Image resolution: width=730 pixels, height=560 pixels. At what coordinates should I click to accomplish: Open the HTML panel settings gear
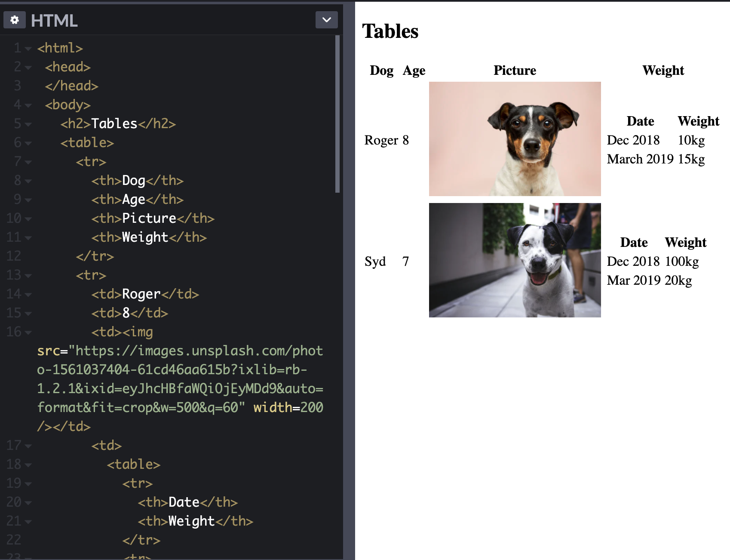(15, 20)
